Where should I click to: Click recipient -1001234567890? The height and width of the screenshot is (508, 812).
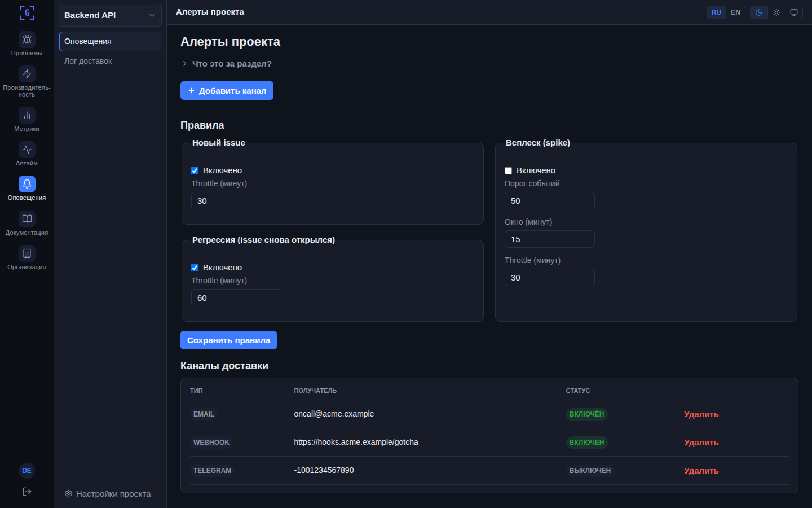[324, 470]
